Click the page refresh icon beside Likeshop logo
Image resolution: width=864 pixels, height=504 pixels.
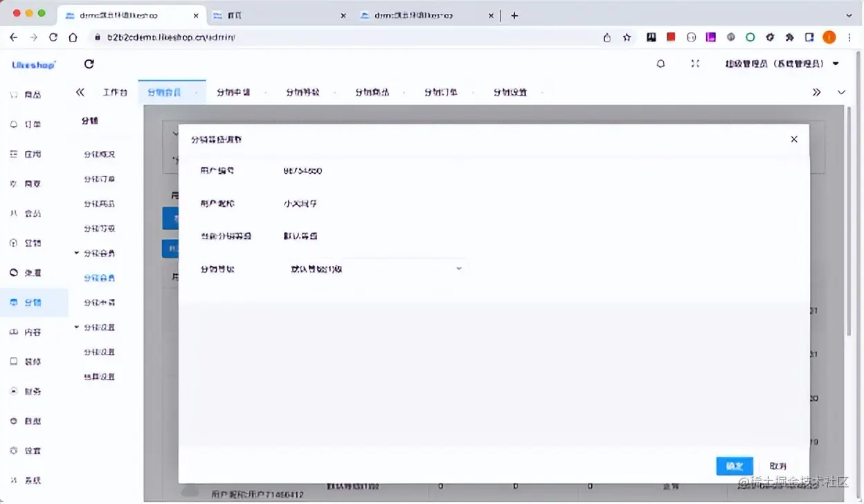click(89, 64)
